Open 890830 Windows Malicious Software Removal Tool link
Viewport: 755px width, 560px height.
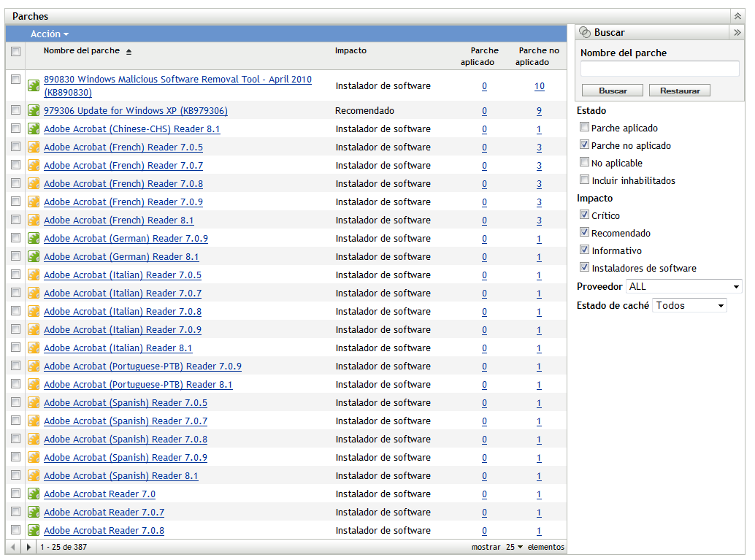177,85
